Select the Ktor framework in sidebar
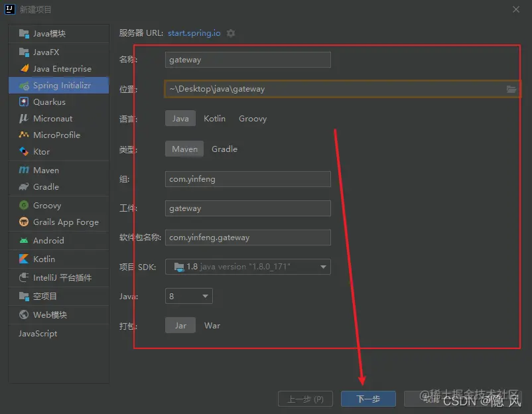Image resolution: width=532 pixels, height=414 pixels. click(41, 151)
